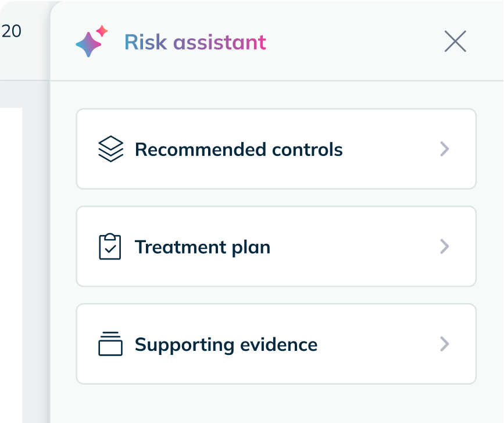This screenshot has width=504, height=423.
Task: Click the small pink star in the sparkle logo
Action: click(102, 31)
